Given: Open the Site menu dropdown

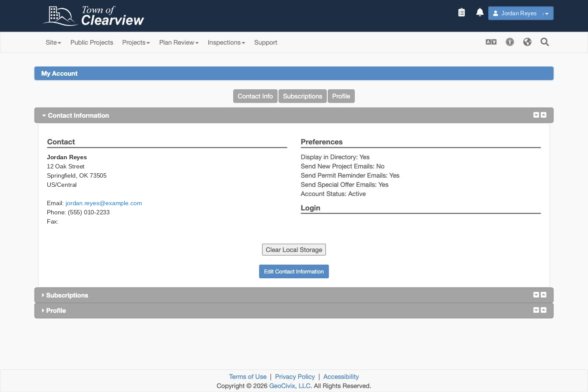Looking at the screenshot, I should tap(53, 42).
